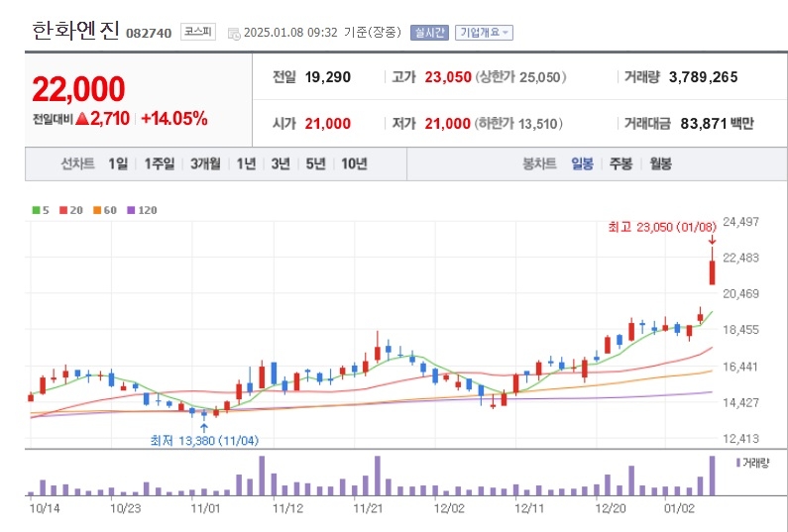
Task: Click the +14.05% change rate
Action: click(173, 119)
